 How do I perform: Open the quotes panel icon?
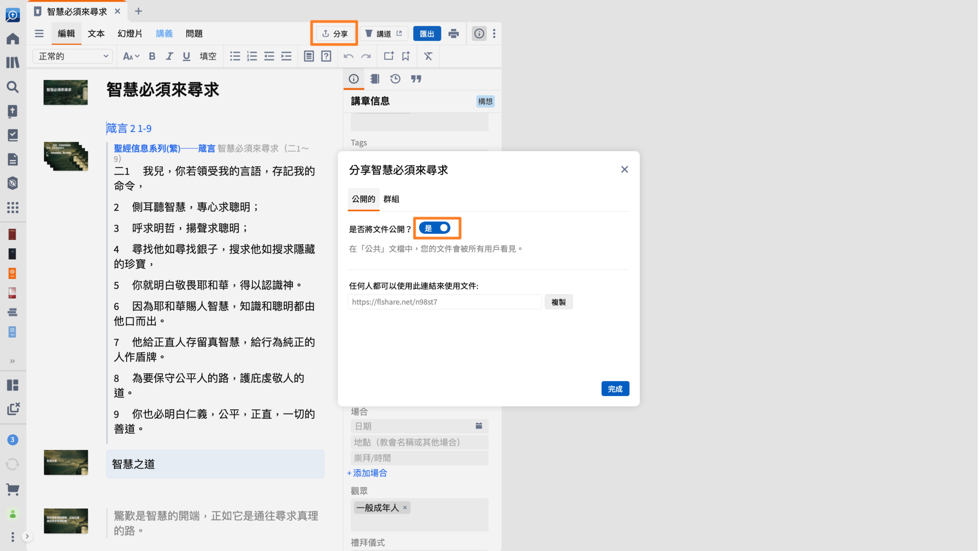coord(416,79)
